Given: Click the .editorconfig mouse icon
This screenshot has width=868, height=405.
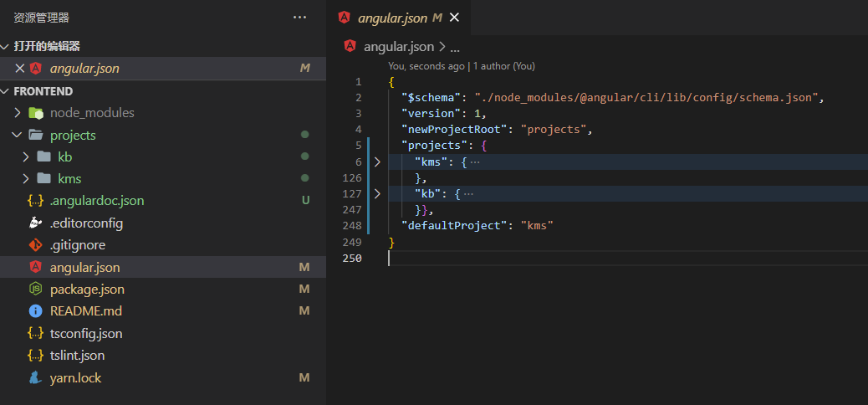Looking at the screenshot, I should (35, 223).
